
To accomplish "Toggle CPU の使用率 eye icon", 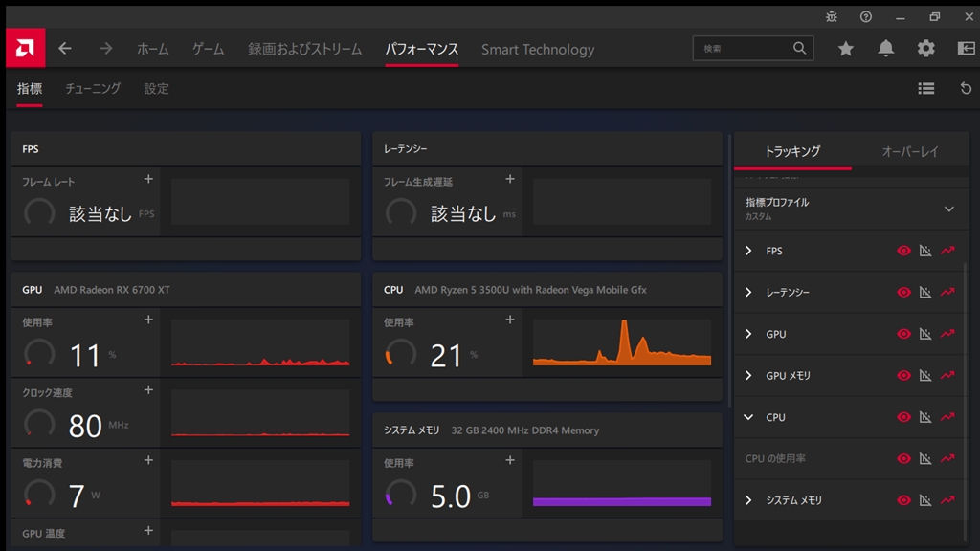I will [903, 458].
